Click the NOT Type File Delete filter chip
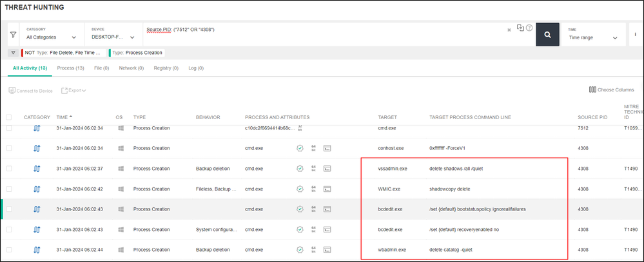The image size is (644, 262). pyautogui.click(x=64, y=53)
